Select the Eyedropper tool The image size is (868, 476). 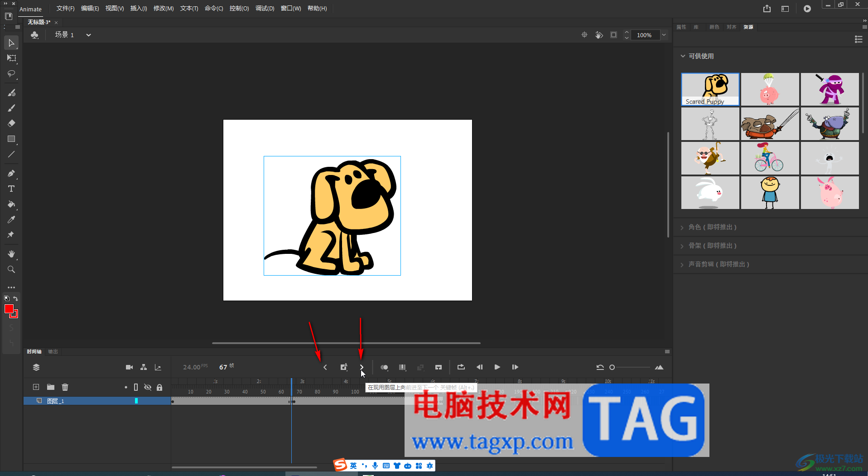pos(11,219)
